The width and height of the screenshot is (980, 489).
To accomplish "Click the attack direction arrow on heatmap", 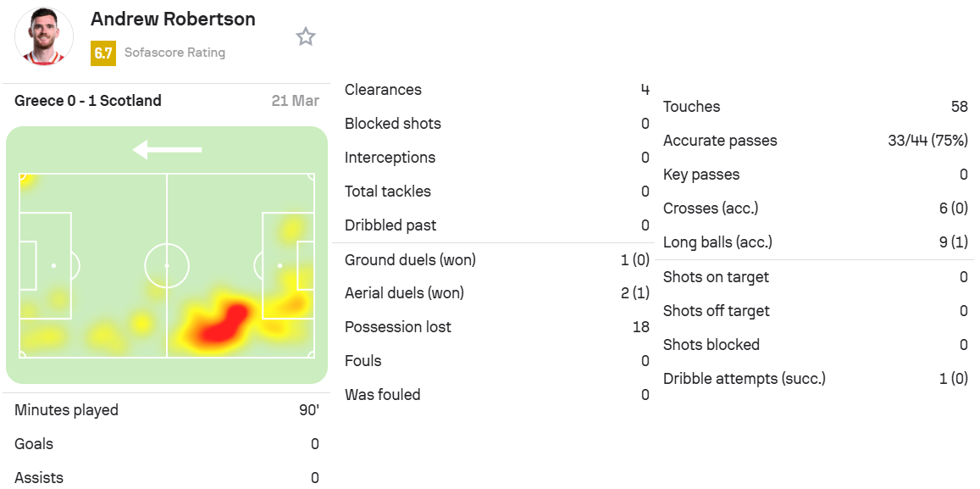I will click(x=168, y=149).
